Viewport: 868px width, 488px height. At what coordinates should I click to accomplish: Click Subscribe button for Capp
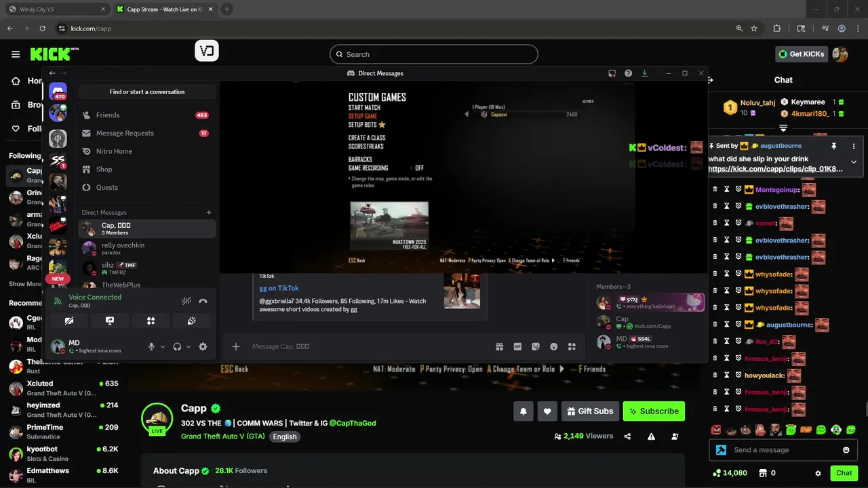coord(654,411)
